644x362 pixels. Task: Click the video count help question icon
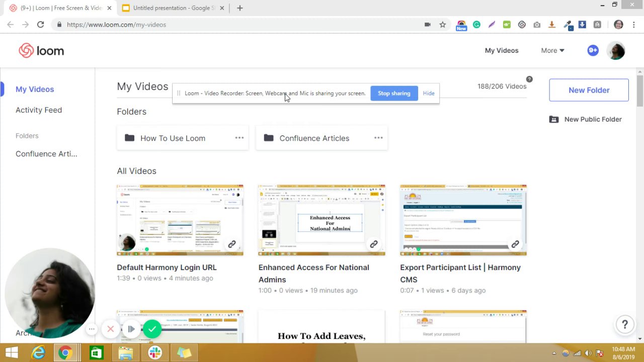point(529,79)
